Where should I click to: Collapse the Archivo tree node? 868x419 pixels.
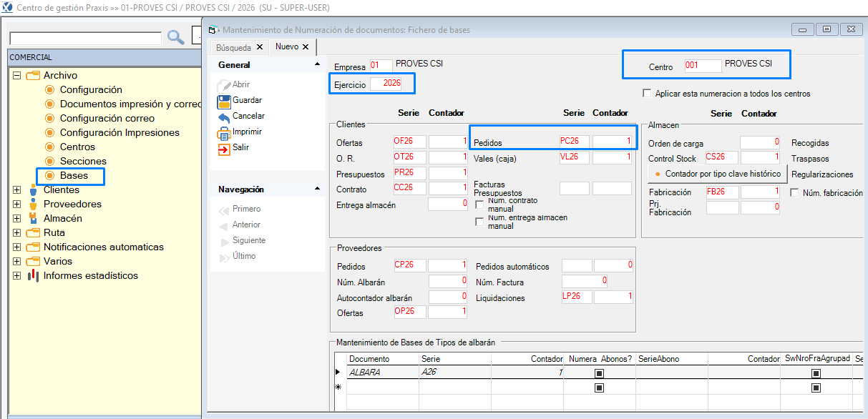(x=17, y=75)
